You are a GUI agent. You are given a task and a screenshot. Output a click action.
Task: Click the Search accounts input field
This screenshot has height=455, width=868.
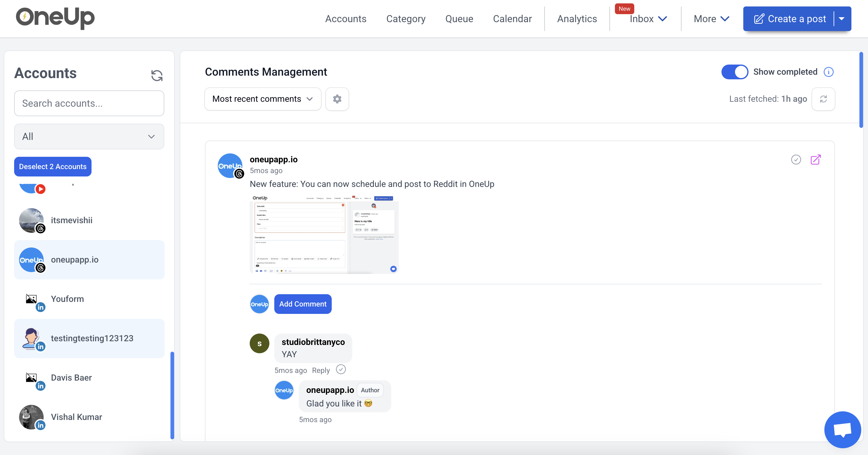89,103
